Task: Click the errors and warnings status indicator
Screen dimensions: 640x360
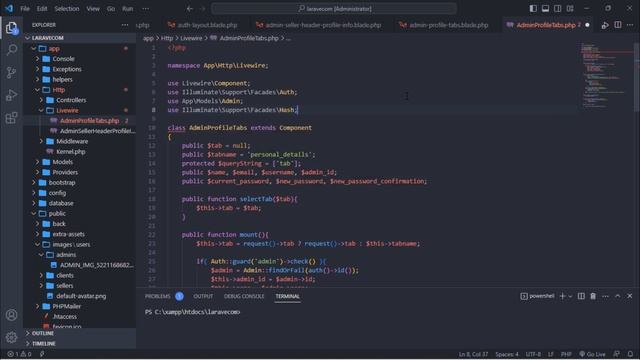Action: 19,354
